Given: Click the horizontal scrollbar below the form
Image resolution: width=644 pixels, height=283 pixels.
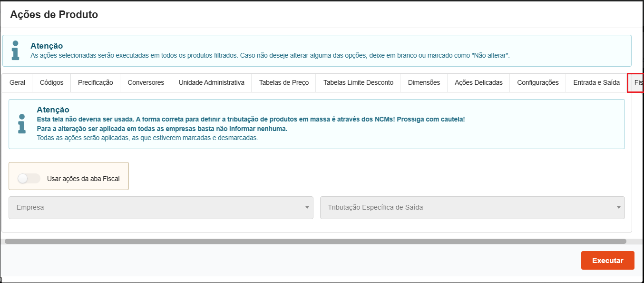Looking at the screenshot, I should pos(315,242).
